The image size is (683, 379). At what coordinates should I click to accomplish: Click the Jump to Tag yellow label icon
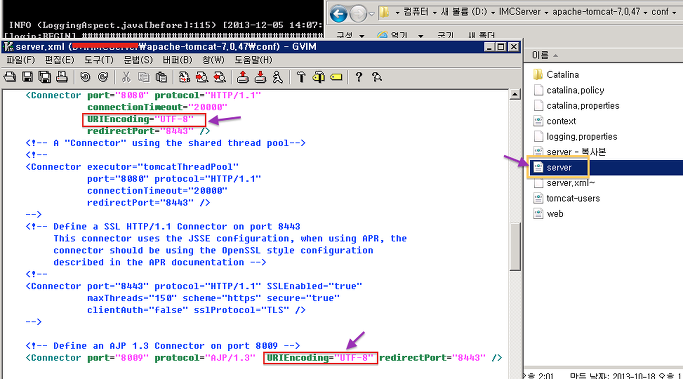tap(336, 77)
